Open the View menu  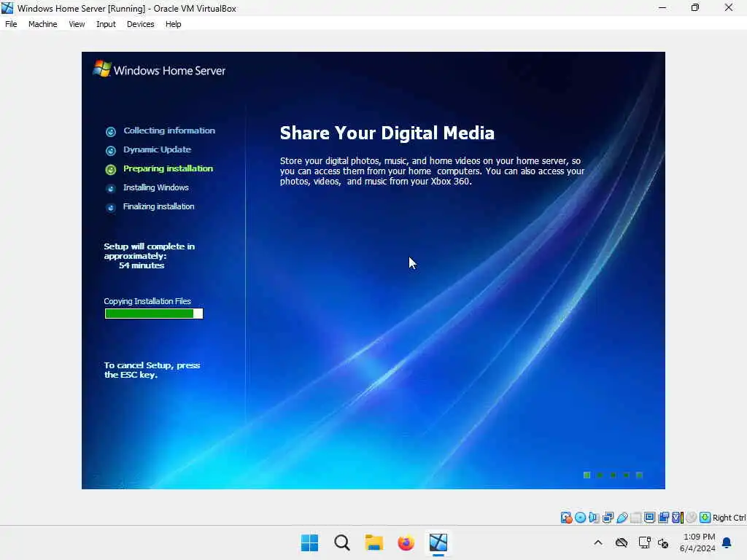coord(77,24)
